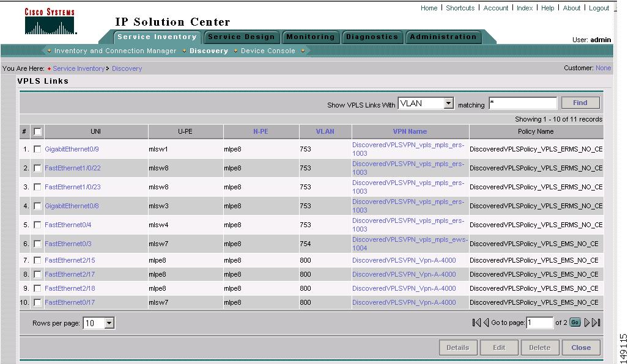Viewport: 628px width, 364px height.
Task: Open the Help link
Action: point(547,8)
